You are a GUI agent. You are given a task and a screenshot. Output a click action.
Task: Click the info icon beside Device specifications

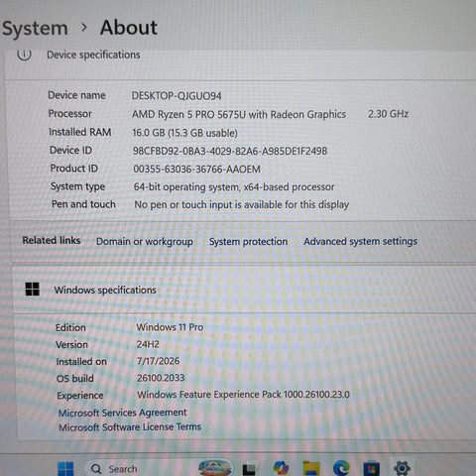[25, 55]
